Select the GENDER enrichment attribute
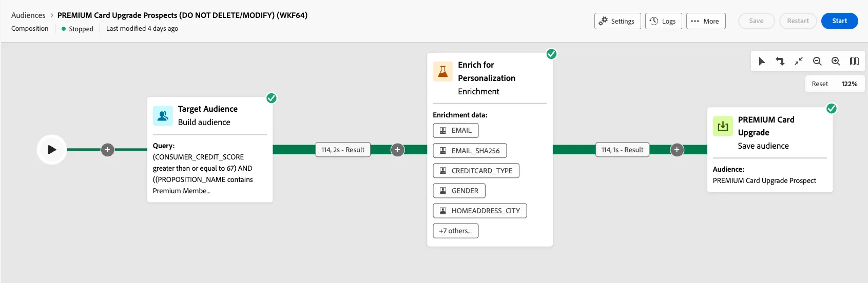 459,191
